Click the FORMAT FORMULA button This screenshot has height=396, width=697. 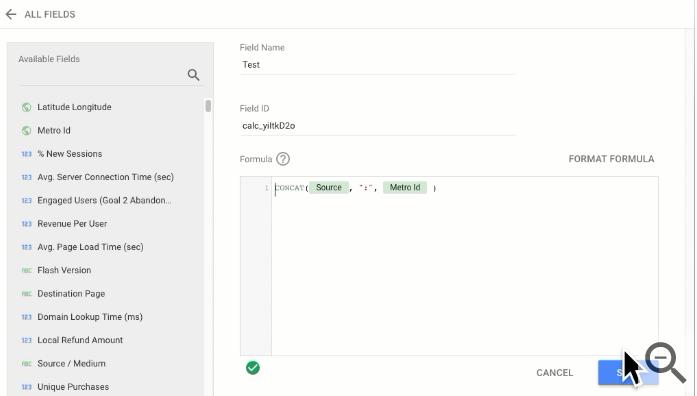coord(611,159)
